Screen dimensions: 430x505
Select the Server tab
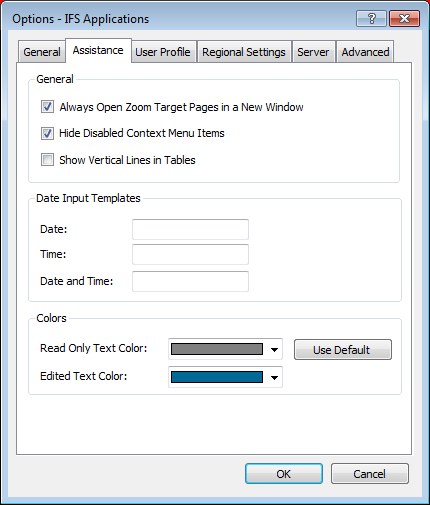pos(313,52)
